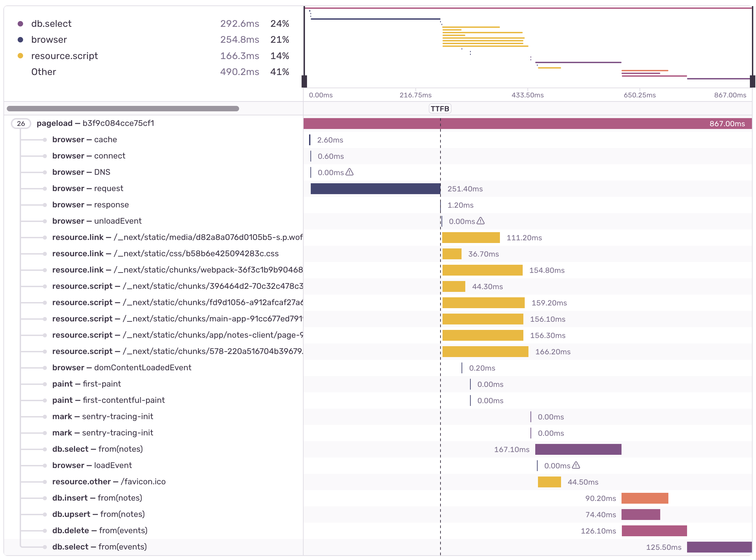The width and height of the screenshot is (756, 560).
Task: Select db.select from(notes) span row
Action: pyautogui.click(x=97, y=449)
